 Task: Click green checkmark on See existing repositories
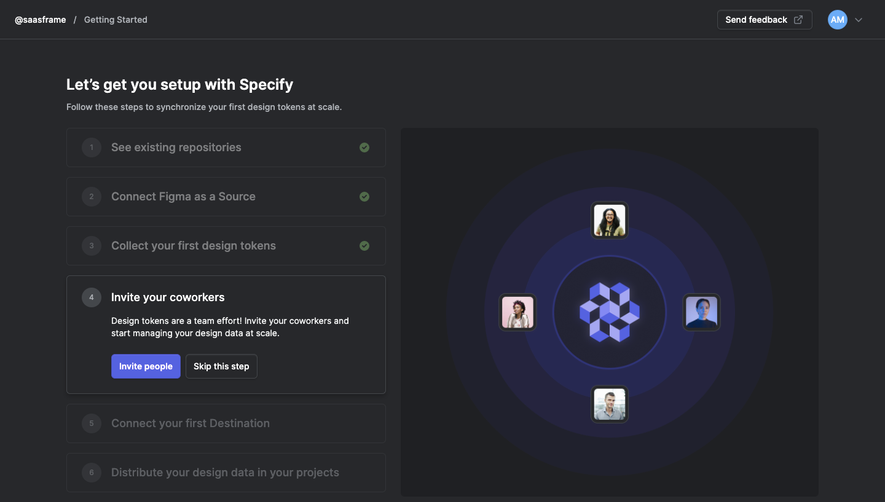click(365, 147)
